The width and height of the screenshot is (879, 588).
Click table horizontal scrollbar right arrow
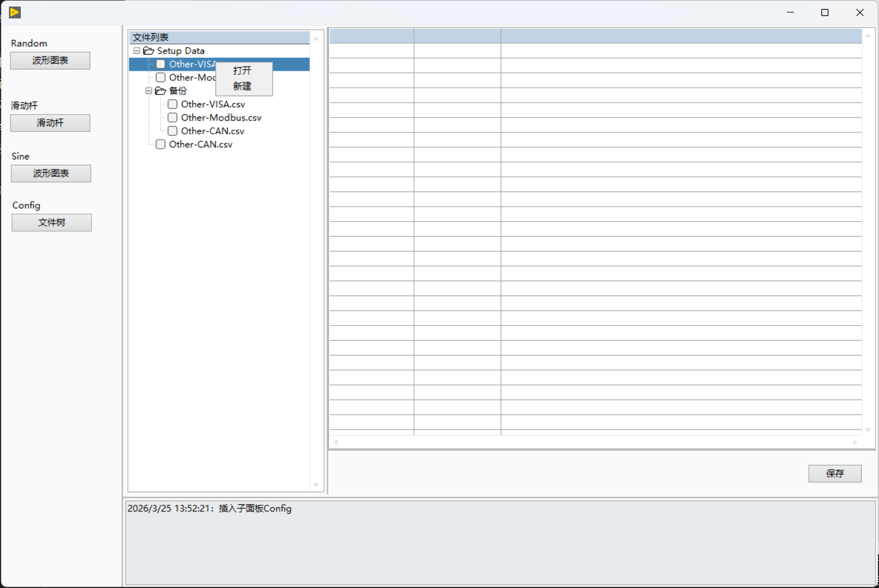855,442
